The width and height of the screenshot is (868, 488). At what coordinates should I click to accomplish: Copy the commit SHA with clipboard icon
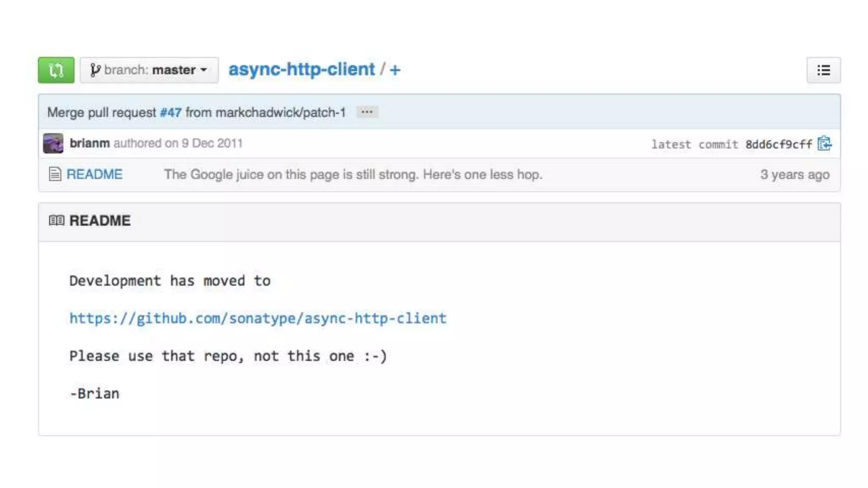click(824, 144)
